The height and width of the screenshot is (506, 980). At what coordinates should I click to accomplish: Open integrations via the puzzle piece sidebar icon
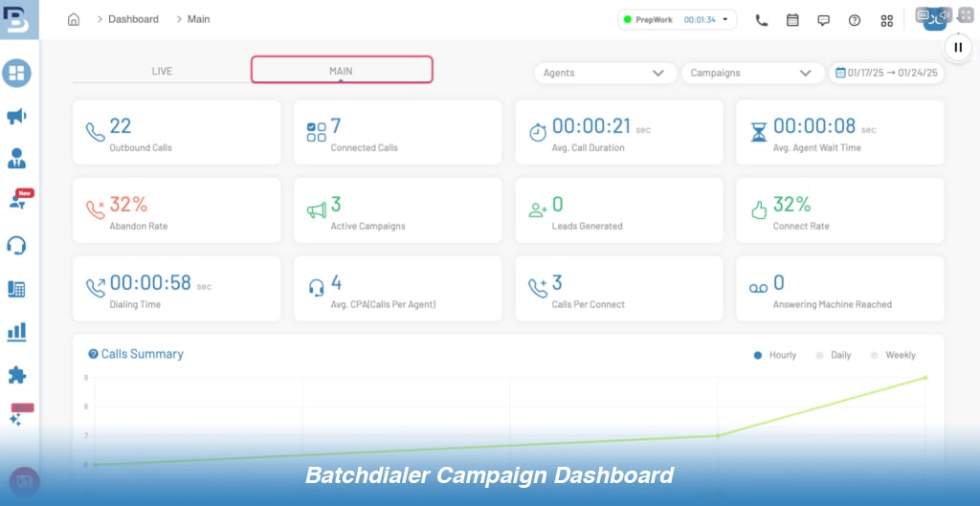tap(17, 375)
